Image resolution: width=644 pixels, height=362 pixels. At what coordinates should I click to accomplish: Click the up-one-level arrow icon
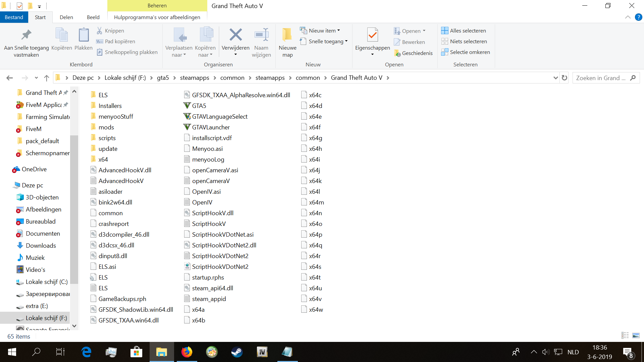coord(47,78)
